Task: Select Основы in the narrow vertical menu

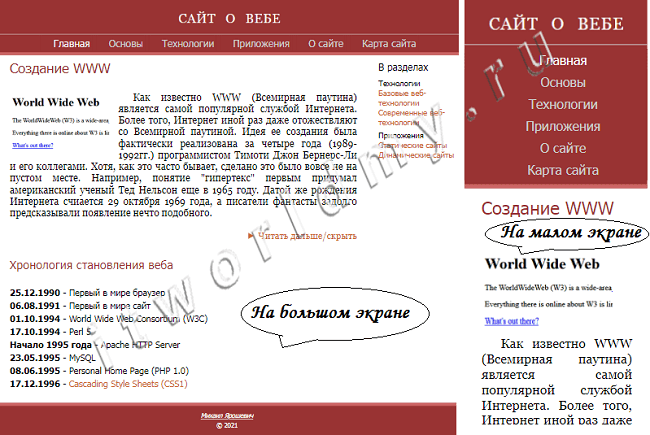Action: (563, 83)
